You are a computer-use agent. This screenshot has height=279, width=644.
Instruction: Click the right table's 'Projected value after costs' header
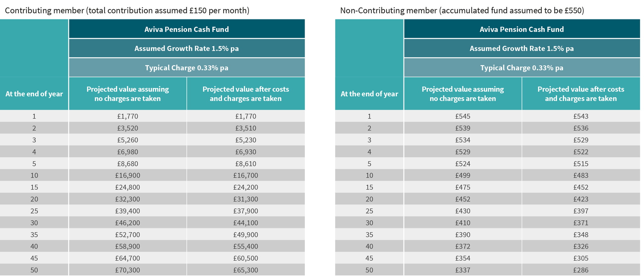coord(581,94)
